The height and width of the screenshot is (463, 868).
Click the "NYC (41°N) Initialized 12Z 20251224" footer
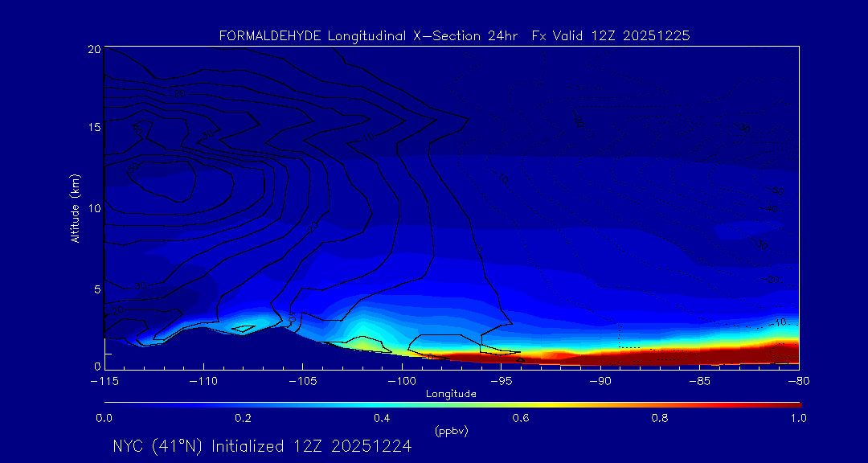coord(262,446)
